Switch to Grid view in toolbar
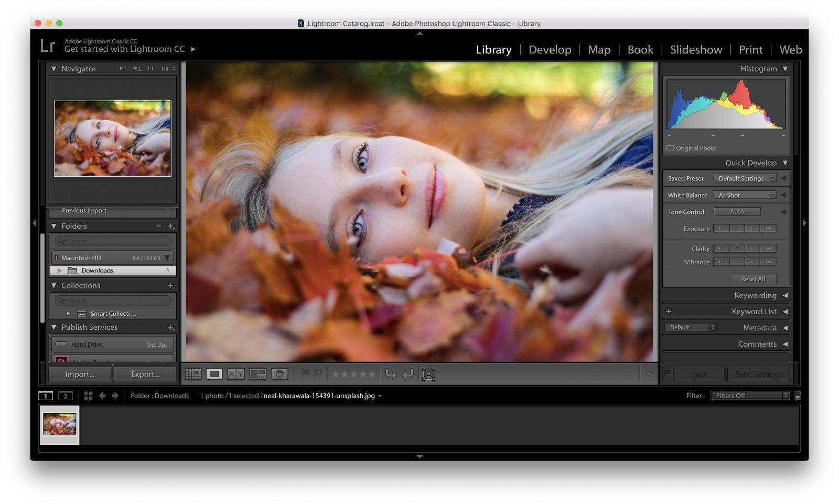This screenshot has width=839, height=504. [193, 374]
